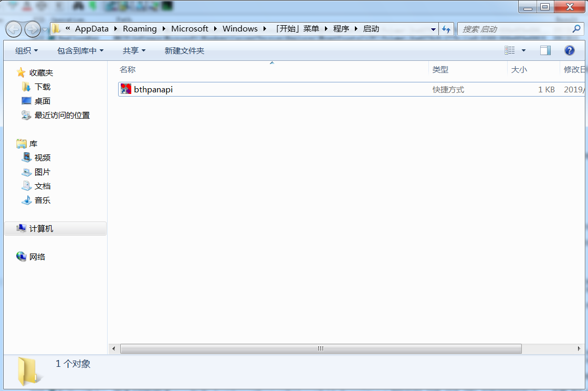The height and width of the screenshot is (391, 588).
Task: Open the address bar history dropdown arrow
Action: coord(433,29)
